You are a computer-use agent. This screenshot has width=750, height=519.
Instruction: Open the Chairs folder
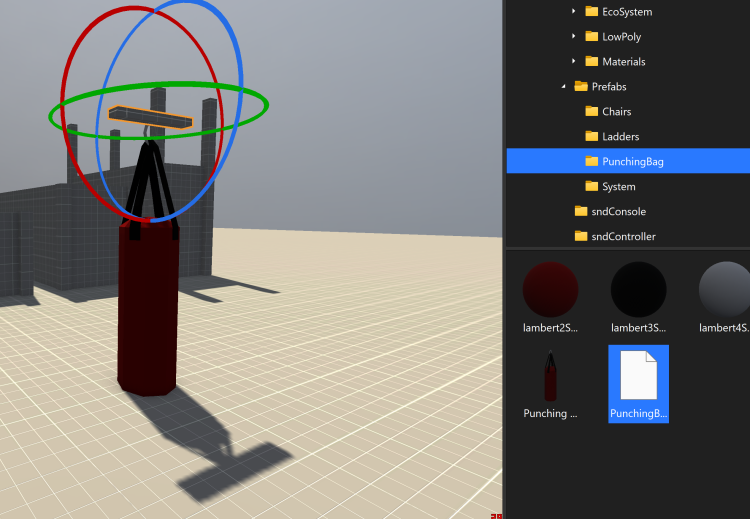(615, 112)
